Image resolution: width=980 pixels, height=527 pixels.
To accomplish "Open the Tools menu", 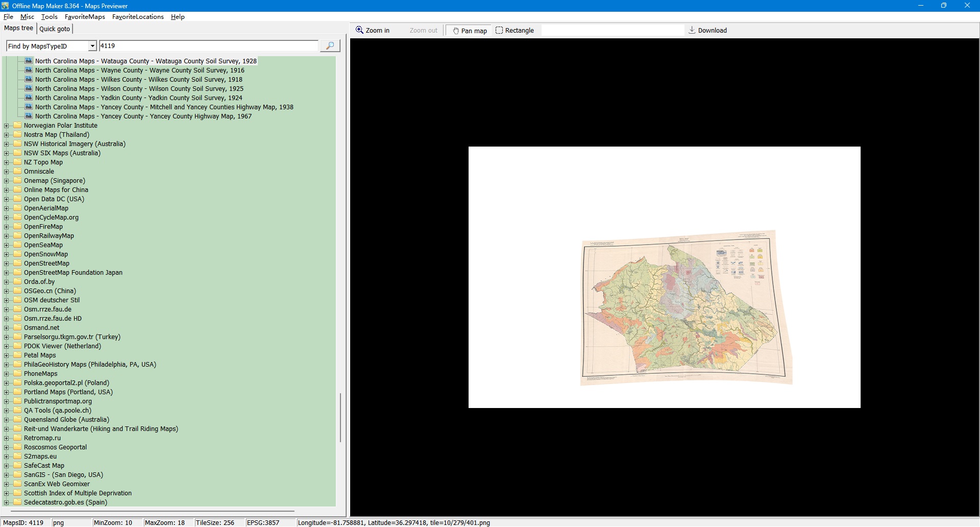I will click(49, 17).
